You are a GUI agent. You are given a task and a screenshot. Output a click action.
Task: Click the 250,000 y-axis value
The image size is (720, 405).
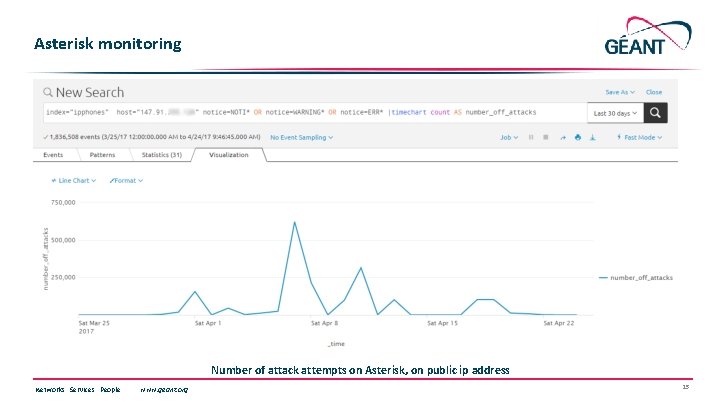[63, 277]
